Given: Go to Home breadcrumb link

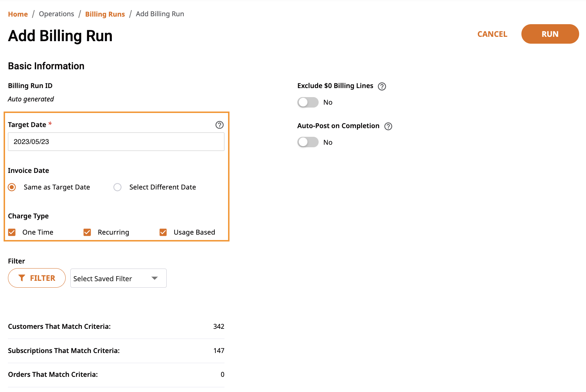Looking at the screenshot, I should 18,14.
